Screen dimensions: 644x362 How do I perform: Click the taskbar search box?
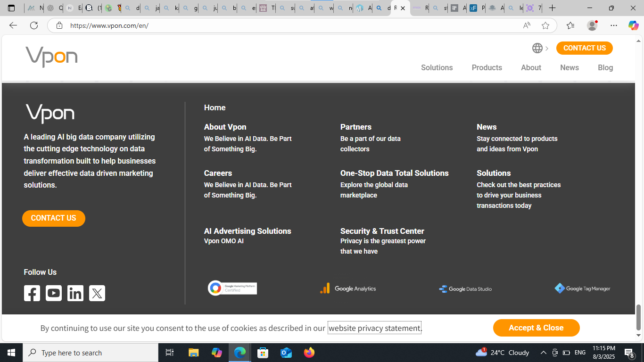point(91,353)
